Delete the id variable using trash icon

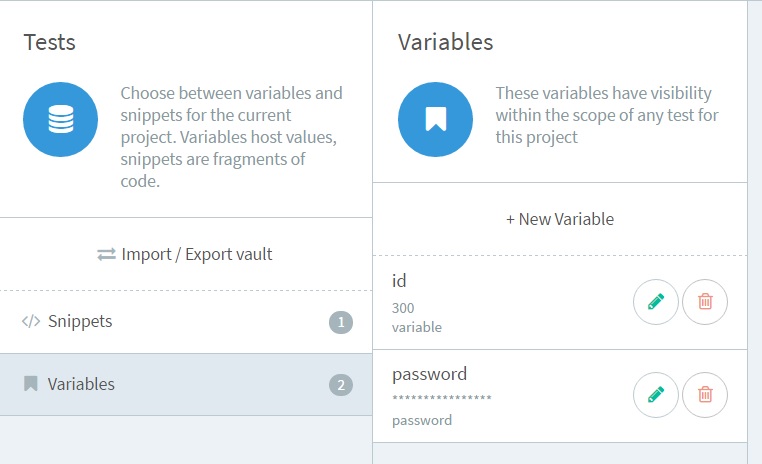tap(705, 302)
